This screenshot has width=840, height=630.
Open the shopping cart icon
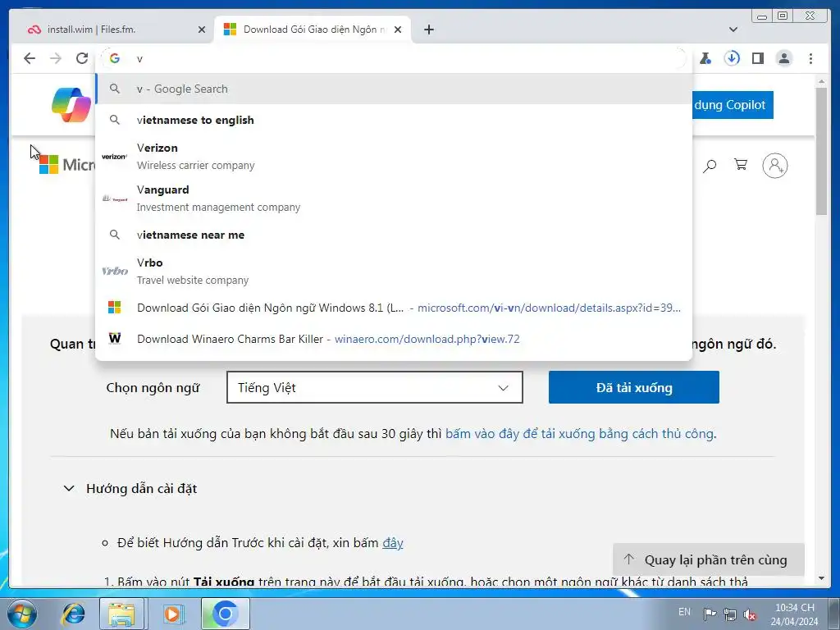point(741,164)
